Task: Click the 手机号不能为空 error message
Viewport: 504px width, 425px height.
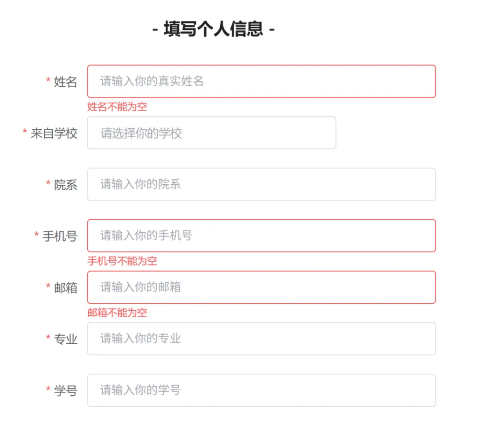Action: [x=122, y=261]
